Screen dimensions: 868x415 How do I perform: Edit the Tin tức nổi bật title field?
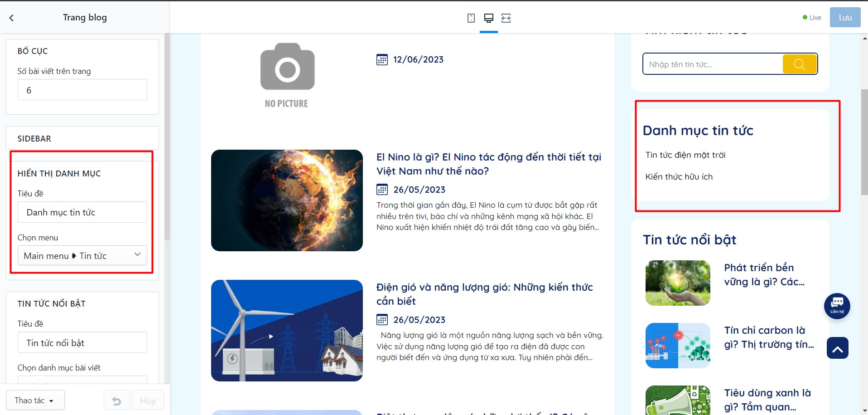[x=82, y=342]
